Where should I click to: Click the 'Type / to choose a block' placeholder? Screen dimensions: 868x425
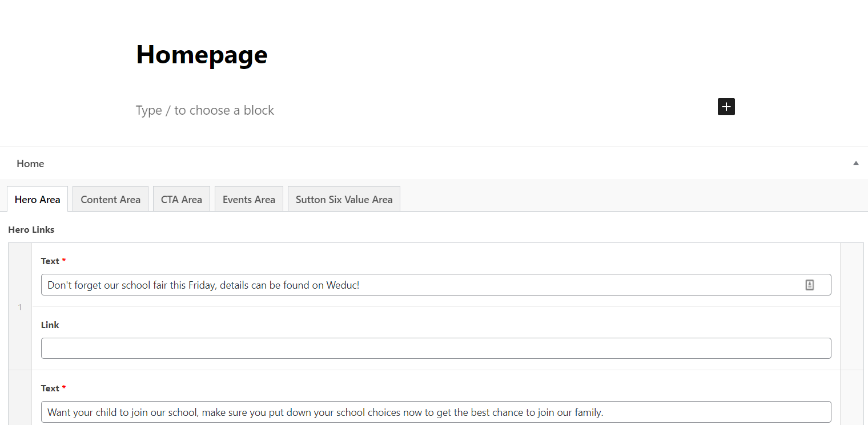205,110
